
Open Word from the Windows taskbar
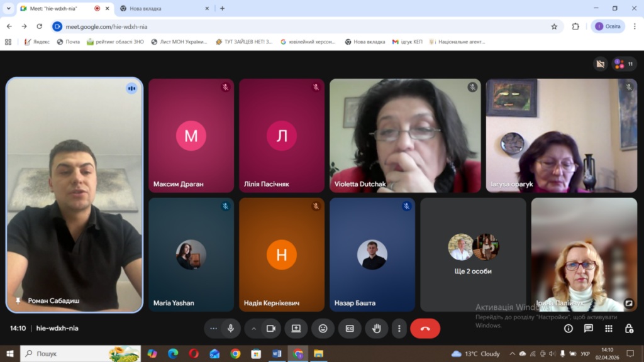[277, 354]
